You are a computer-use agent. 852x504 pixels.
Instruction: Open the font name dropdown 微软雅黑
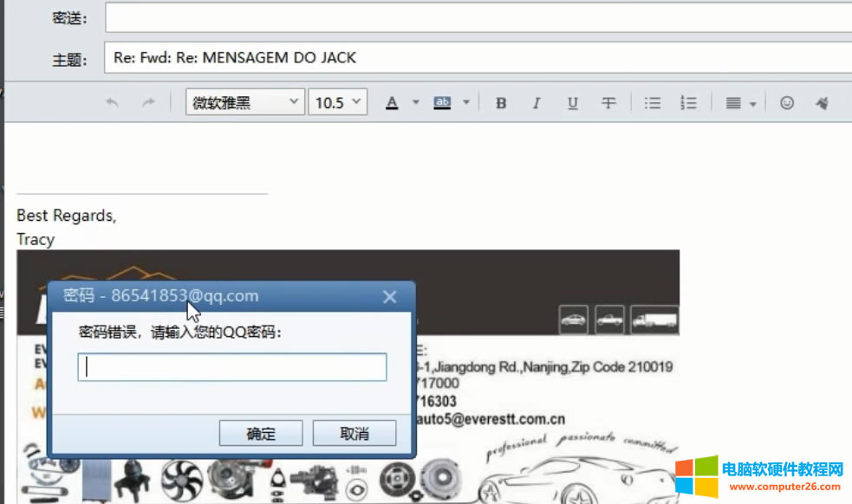[245, 103]
